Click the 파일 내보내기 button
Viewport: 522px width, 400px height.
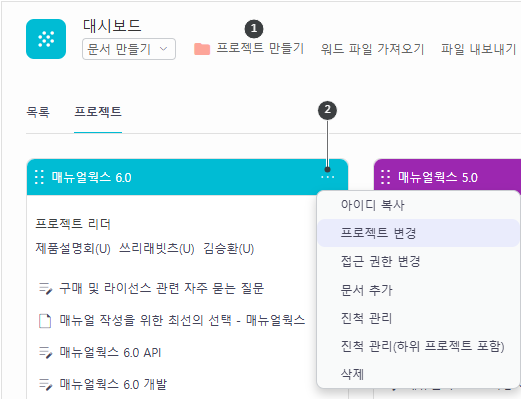[479, 49]
